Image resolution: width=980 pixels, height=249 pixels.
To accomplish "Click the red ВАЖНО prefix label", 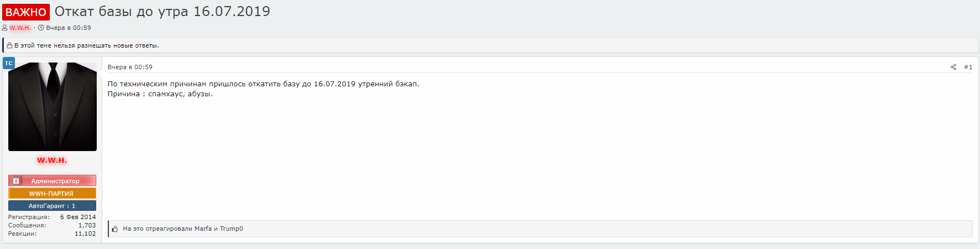I will point(26,12).
